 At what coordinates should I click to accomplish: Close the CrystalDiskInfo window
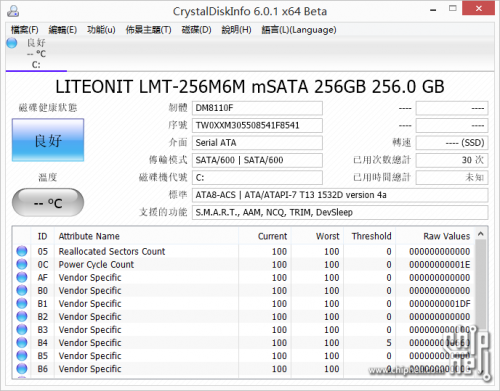tap(479, 8)
